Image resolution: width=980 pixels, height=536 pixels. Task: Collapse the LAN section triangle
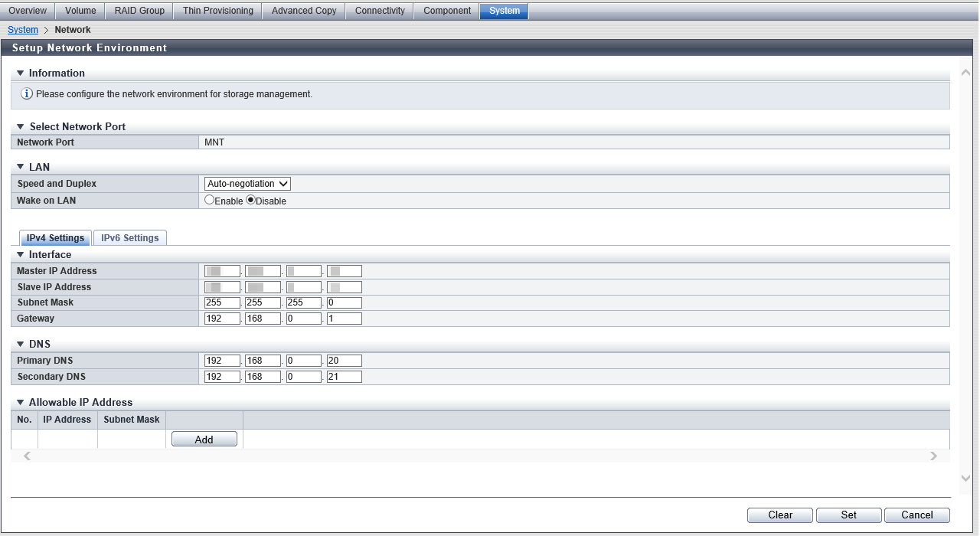(21, 167)
